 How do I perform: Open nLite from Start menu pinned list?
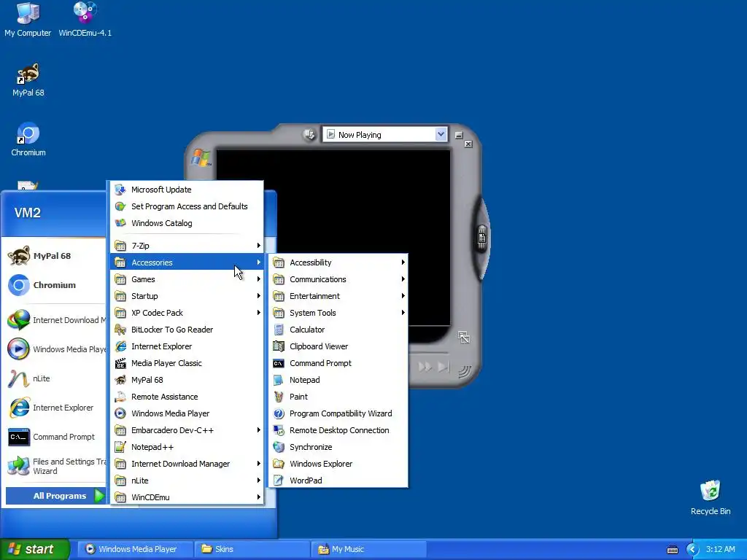[55, 378]
